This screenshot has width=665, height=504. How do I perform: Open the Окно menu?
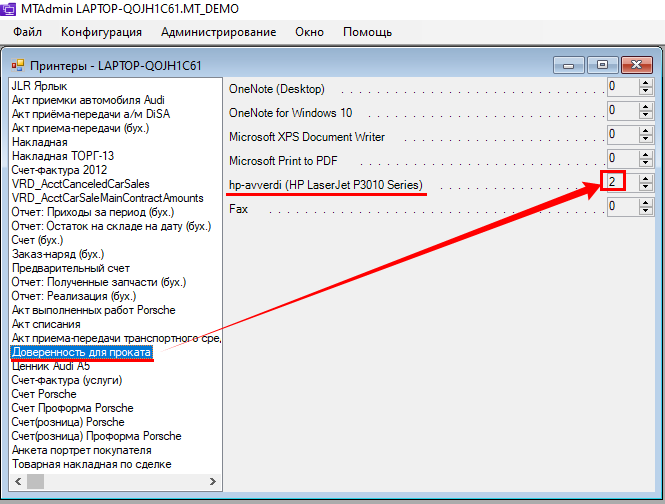coord(309,32)
